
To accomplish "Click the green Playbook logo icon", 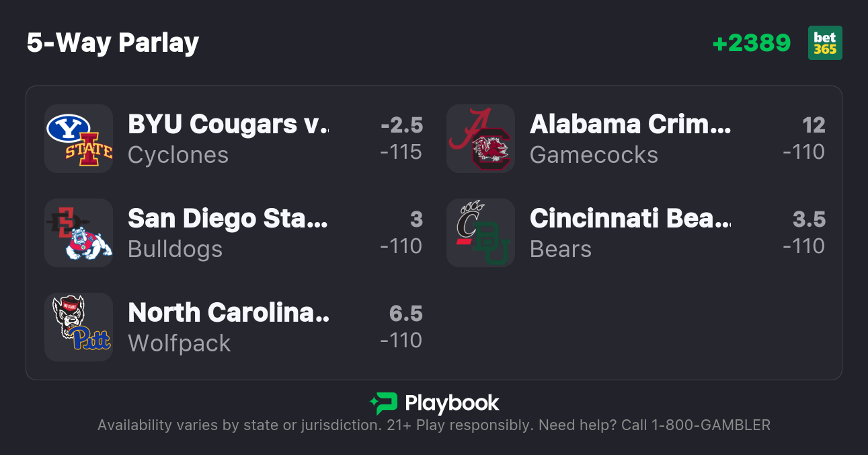I will coord(384,403).
